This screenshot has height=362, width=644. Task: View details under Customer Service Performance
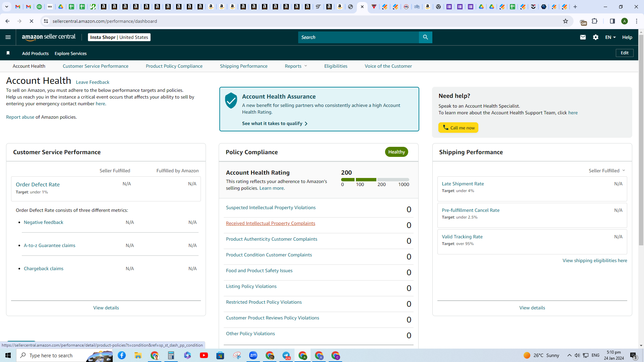pyautogui.click(x=106, y=308)
